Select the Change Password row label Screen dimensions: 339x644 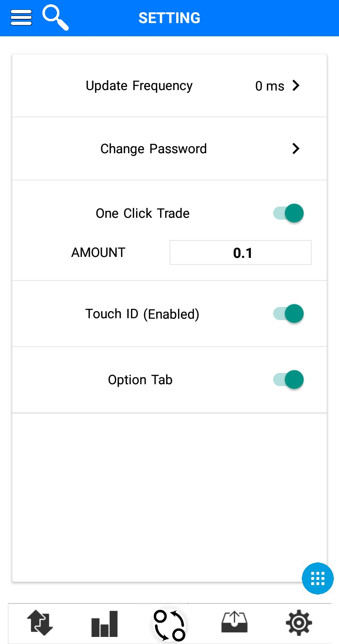click(x=153, y=149)
